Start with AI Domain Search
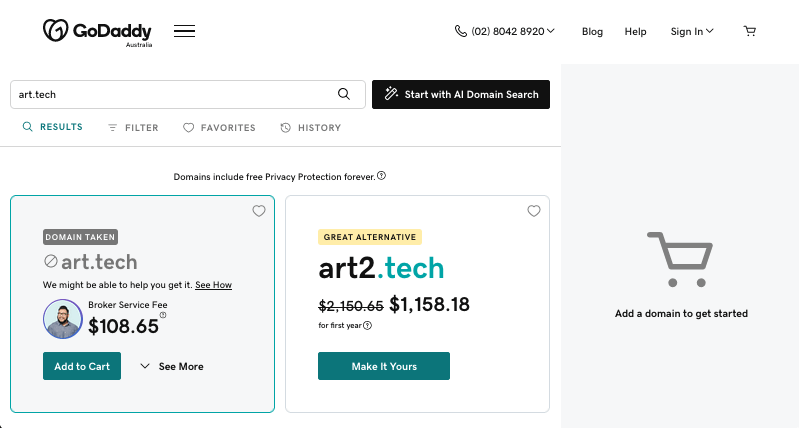The width and height of the screenshot is (799, 428). 461,94
